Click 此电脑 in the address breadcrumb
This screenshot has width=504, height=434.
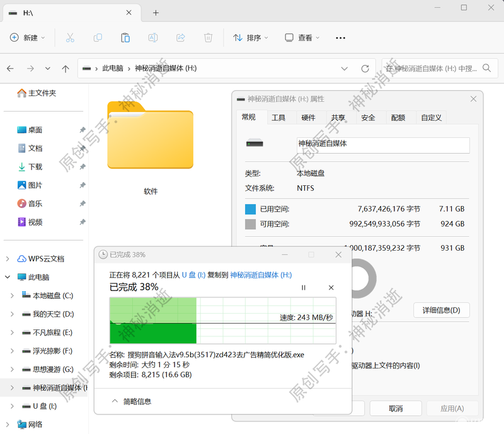[113, 68]
